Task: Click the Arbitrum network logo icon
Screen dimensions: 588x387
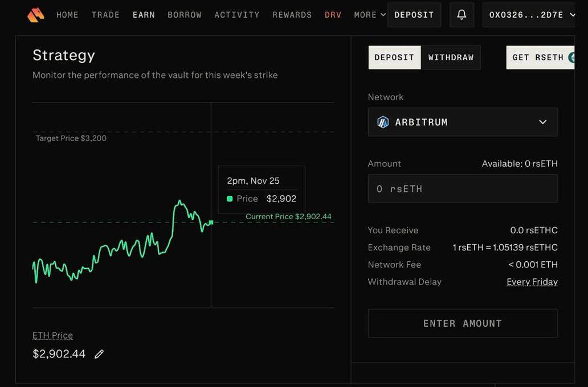Action: (383, 122)
